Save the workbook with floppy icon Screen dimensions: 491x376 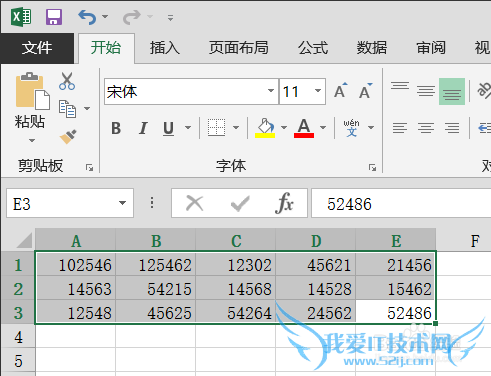point(54,17)
